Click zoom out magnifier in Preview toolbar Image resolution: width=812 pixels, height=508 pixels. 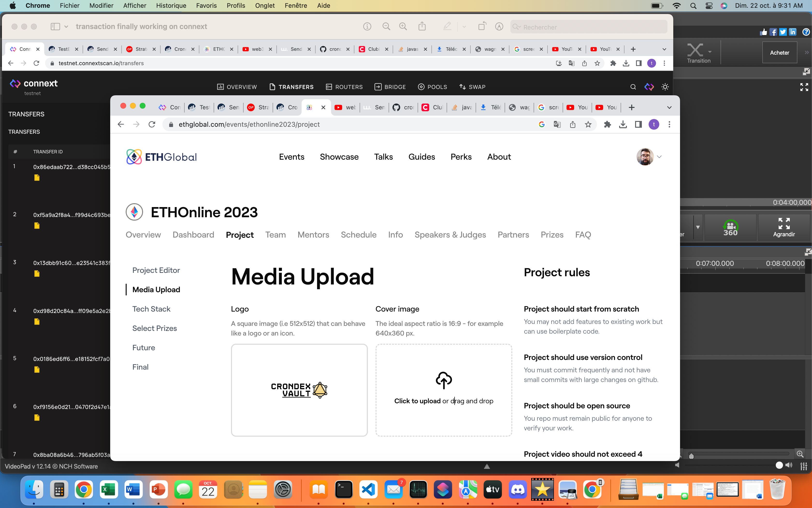click(x=386, y=27)
